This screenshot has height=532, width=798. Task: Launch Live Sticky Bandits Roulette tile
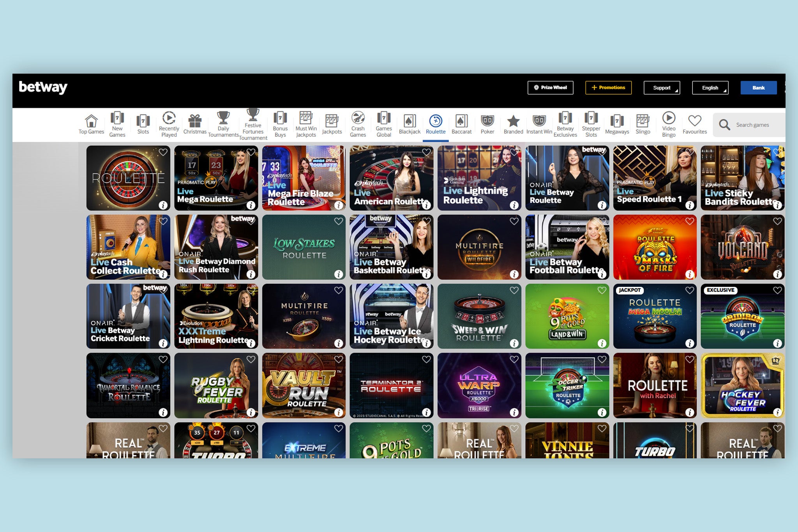(742, 178)
